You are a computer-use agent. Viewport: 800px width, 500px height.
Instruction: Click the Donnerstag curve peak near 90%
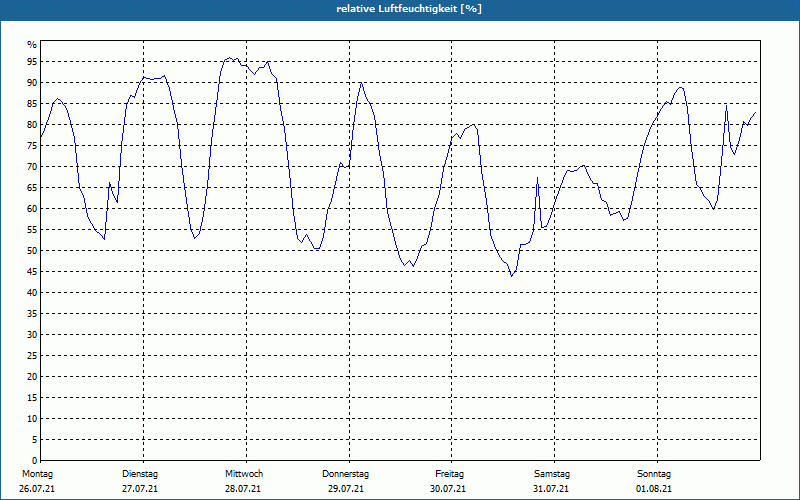point(361,83)
